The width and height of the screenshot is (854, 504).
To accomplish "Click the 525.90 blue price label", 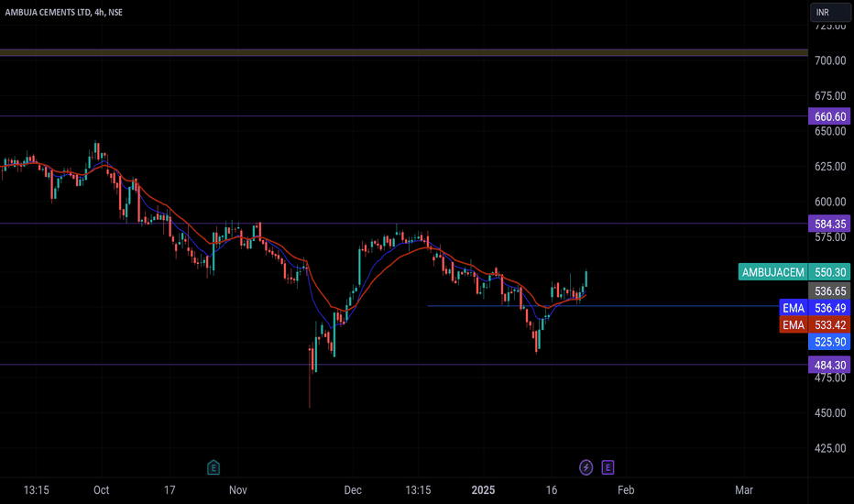I will (x=829, y=342).
